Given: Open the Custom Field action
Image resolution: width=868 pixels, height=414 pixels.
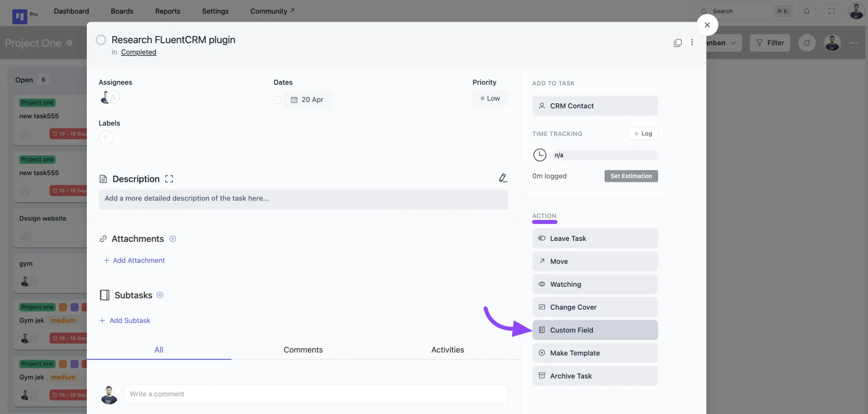Looking at the screenshot, I should 595,330.
